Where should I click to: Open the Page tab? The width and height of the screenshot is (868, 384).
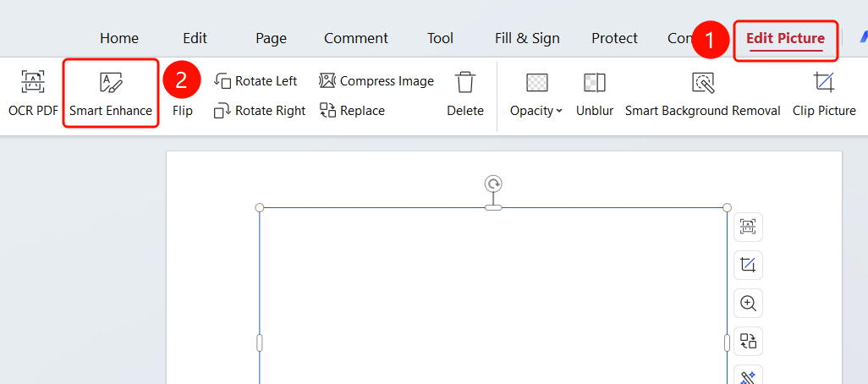coord(271,38)
